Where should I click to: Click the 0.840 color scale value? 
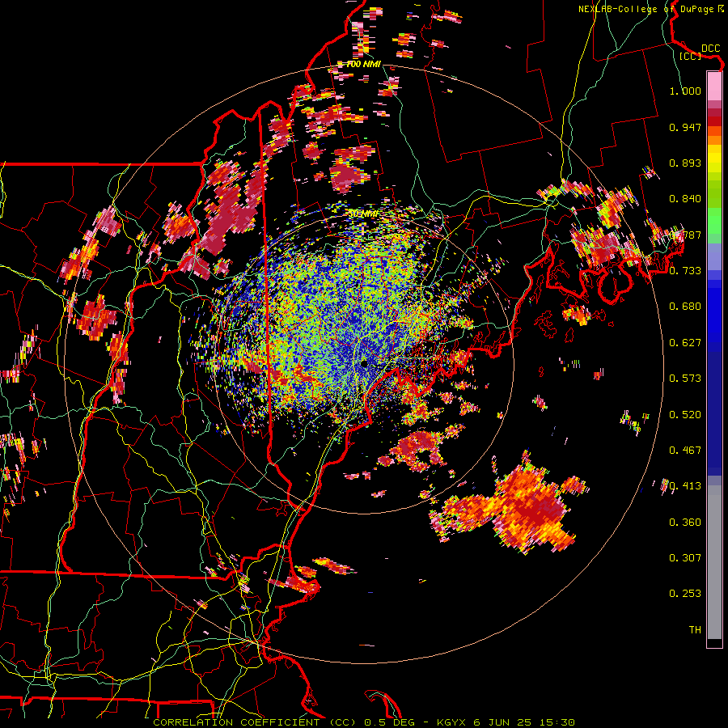(685, 199)
